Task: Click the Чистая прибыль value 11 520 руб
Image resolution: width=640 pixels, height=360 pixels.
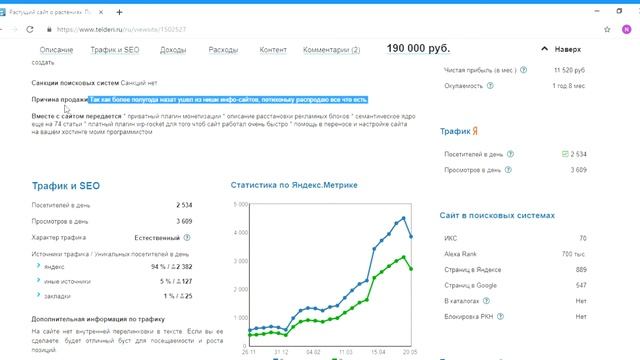Action: (569, 70)
